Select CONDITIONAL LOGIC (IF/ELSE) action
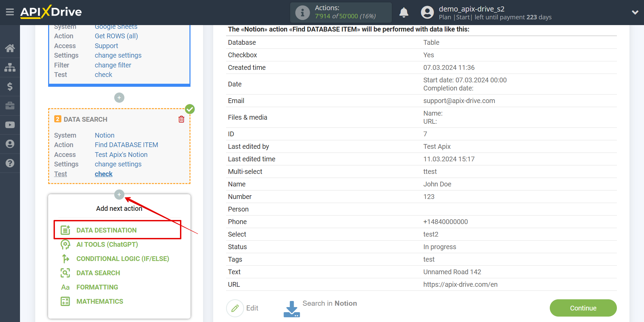The image size is (644, 322). point(123,259)
